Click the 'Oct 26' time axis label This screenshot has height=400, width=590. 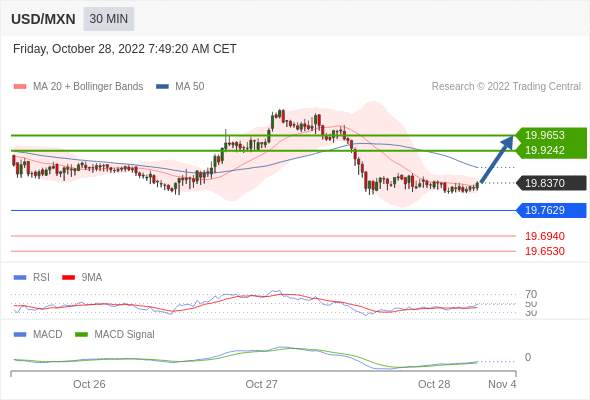pyautogui.click(x=89, y=384)
